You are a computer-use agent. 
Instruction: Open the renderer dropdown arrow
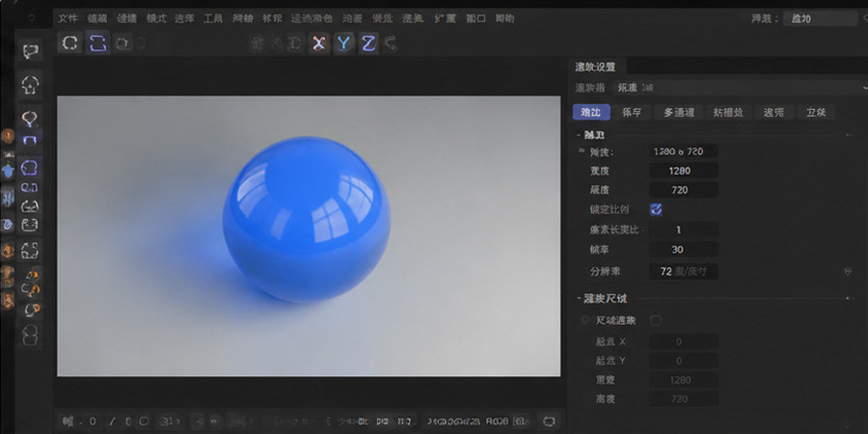click(x=864, y=88)
